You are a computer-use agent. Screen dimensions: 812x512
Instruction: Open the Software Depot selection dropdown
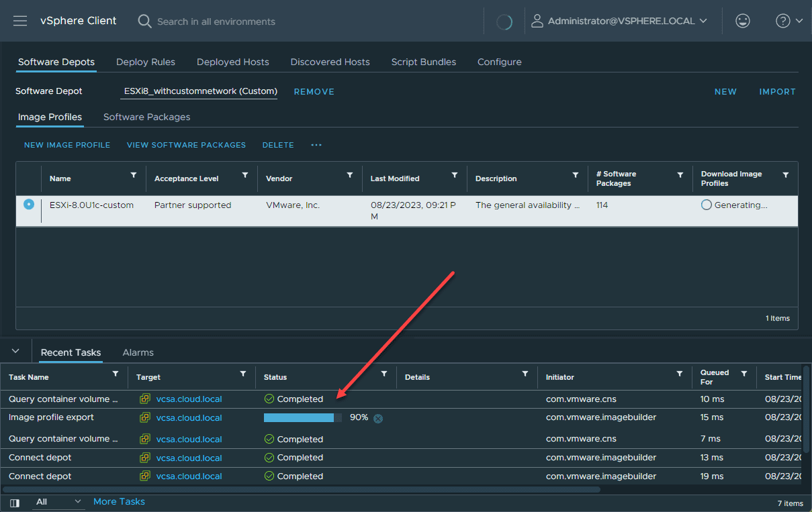tap(200, 91)
